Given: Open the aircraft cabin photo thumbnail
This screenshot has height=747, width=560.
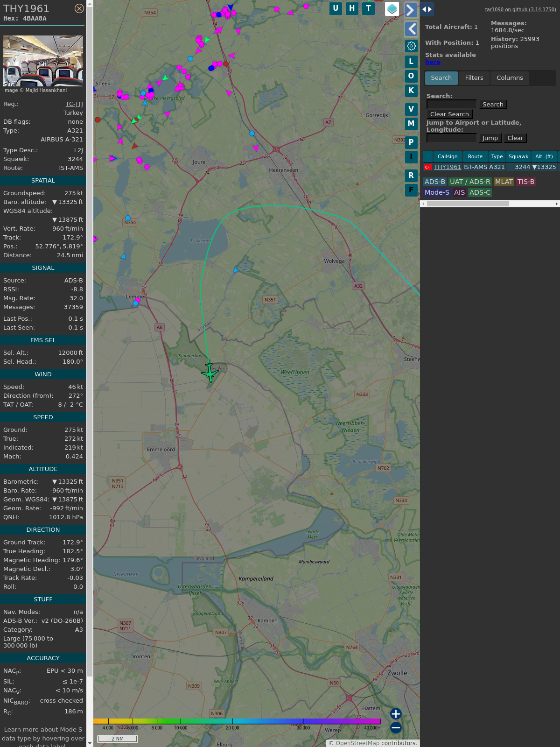Looking at the screenshot, I should pyautogui.click(x=43, y=61).
